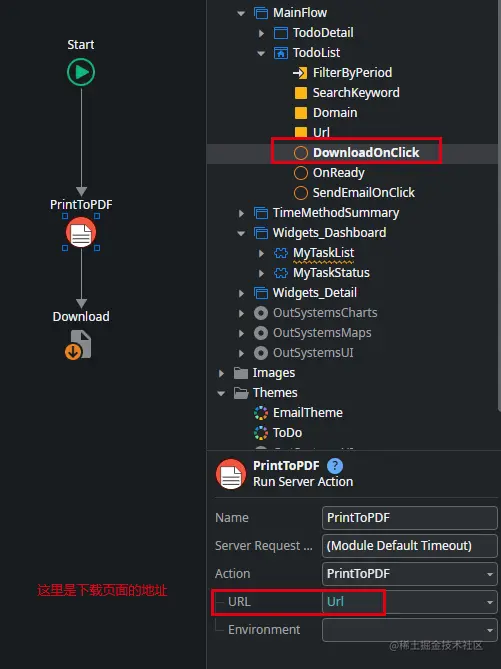Open the URL property dropdown

490,602
